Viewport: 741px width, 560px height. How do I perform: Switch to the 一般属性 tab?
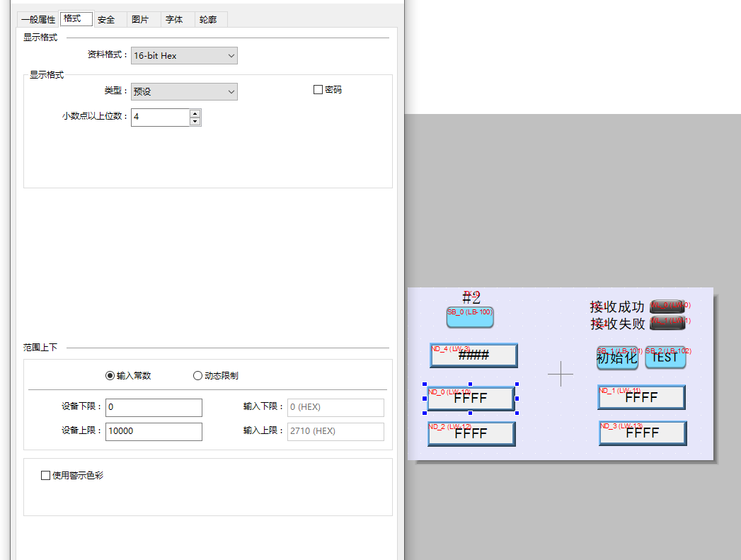38,20
